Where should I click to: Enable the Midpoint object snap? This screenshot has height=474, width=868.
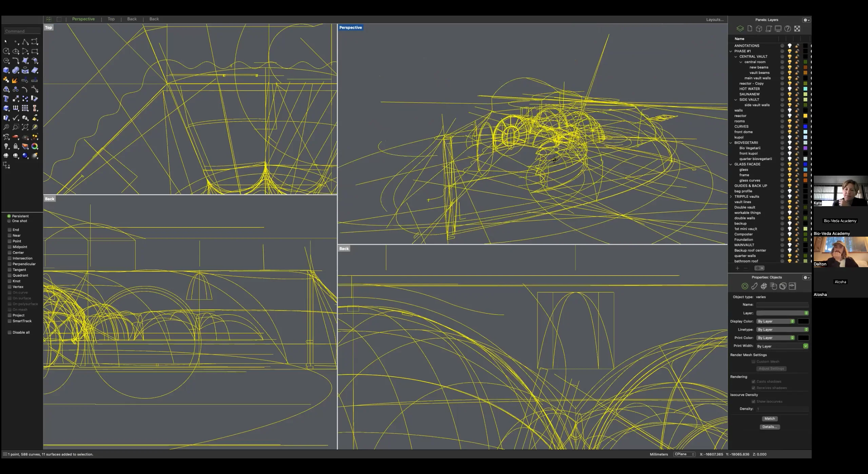pyautogui.click(x=9, y=247)
